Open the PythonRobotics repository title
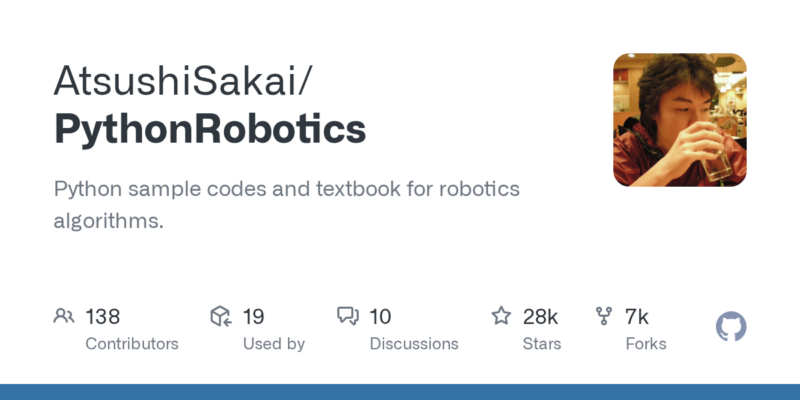Viewport: 800px width, 400px height. [209, 130]
